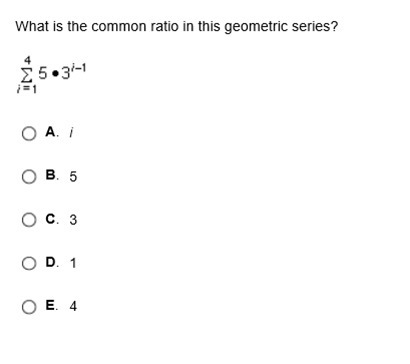The width and height of the screenshot is (410, 364).
Task: Click answer value 4 beside E
Action: click(73, 306)
